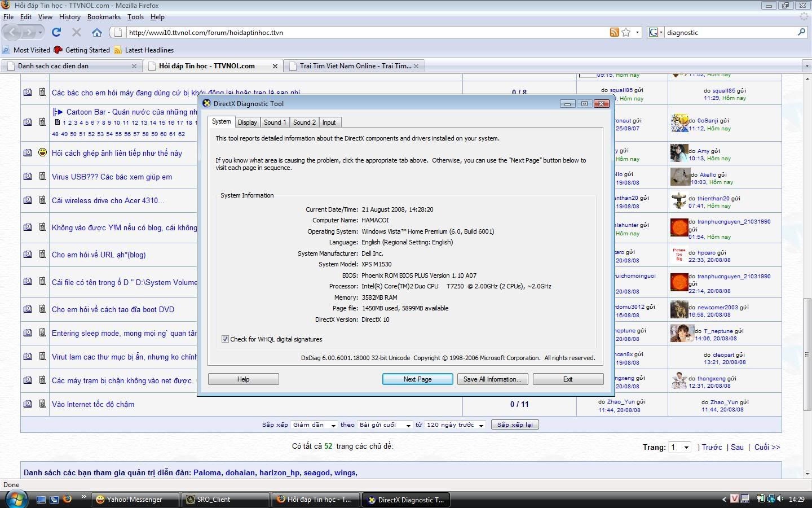This screenshot has height=508, width=812.
Task: Click smiley icon beside Hỏi cách ghép ảnh thread
Action: coord(42,152)
